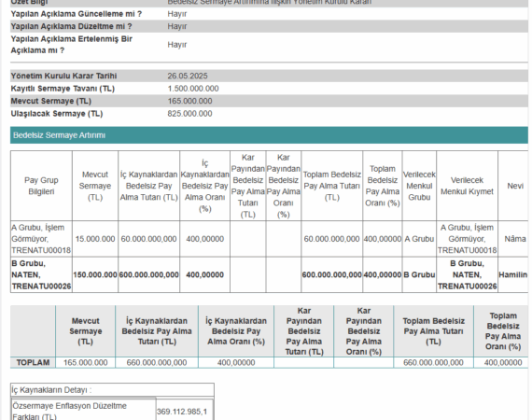Click the B Grubu cell under Verilecek Menkul Grubu
This screenshot has height=420, width=532.
419,274
